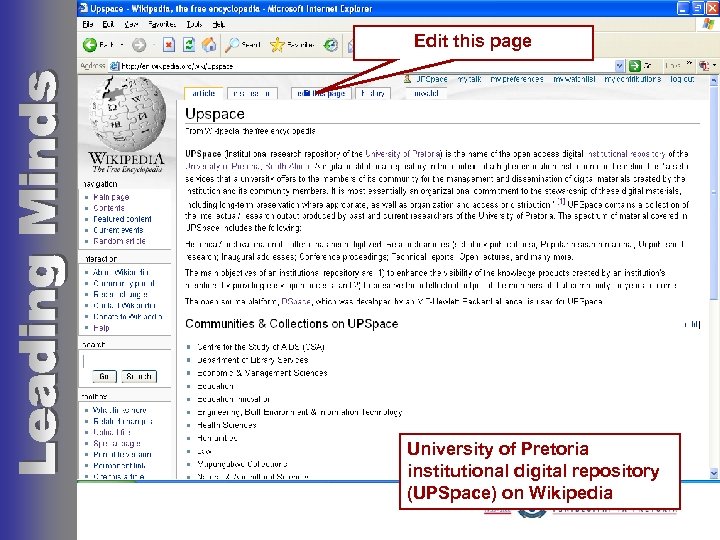The width and height of the screenshot is (720, 540).
Task: Open the Contents sidebar link
Action: 109,208
